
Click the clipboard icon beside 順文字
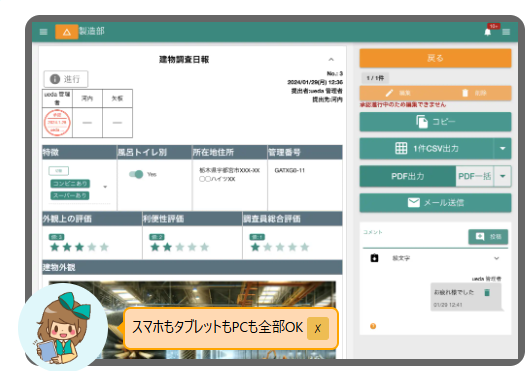click(x=374, y=258)
